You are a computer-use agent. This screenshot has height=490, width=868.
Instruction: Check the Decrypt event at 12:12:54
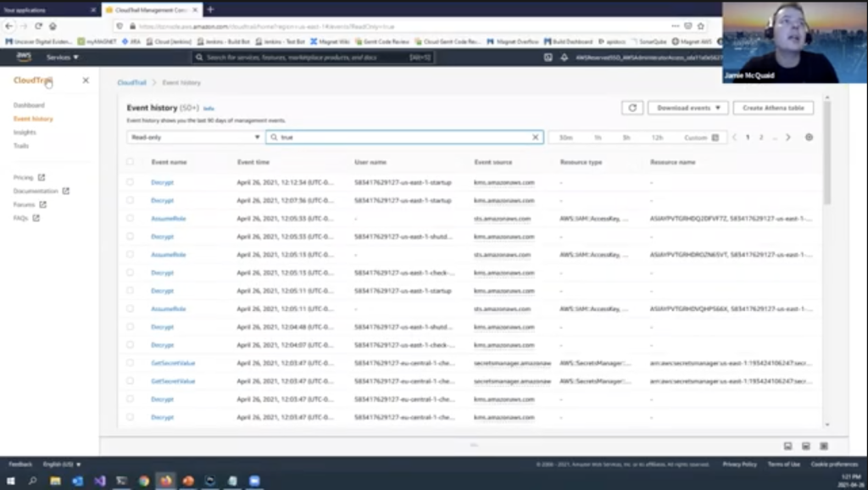click(130, 182)
